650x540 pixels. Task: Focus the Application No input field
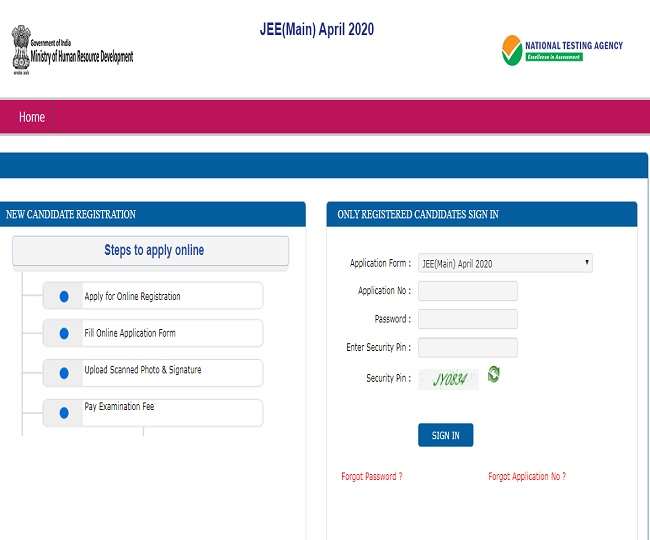pos(467,291)
